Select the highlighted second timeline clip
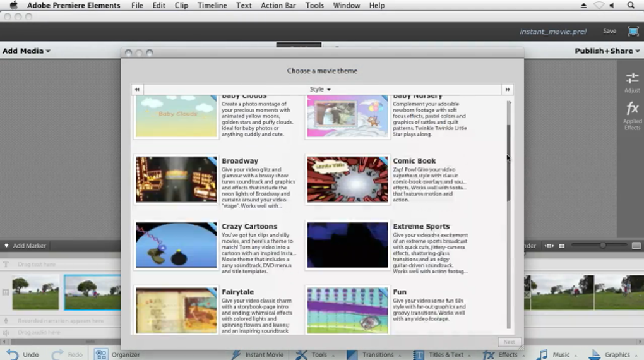The image size is (644, 360). (93, 292)
